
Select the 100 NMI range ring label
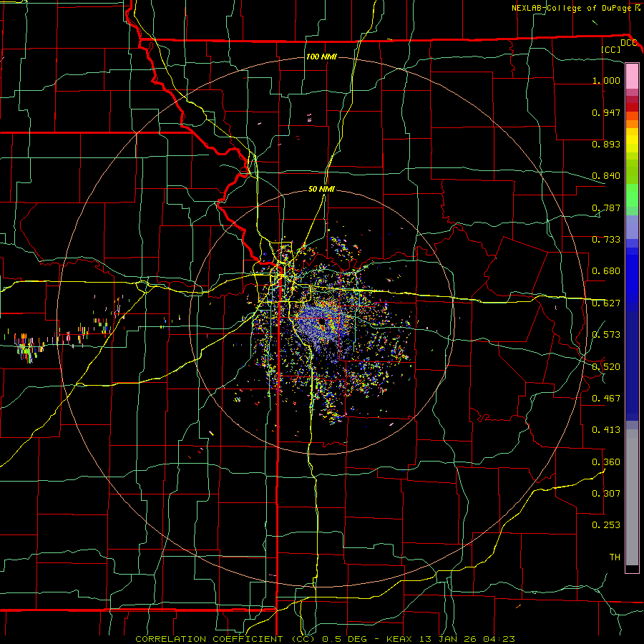321,57
